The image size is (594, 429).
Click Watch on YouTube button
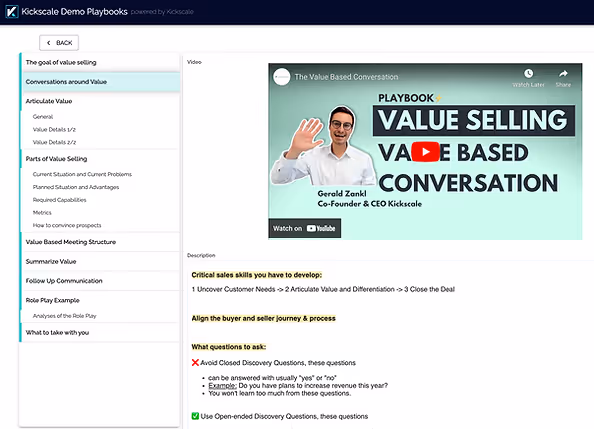point(305,228)
